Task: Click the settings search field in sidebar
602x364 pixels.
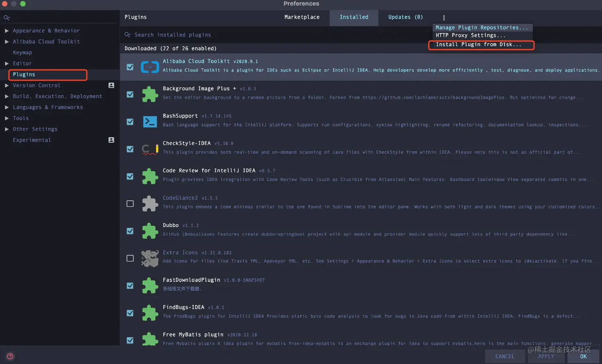Action: pyautogui.click(x=60, y=18)
